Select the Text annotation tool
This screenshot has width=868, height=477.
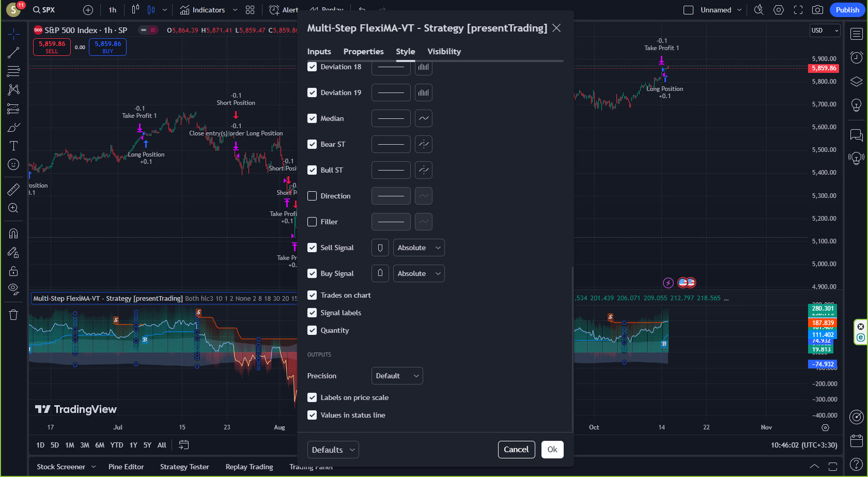pyautogui.click(x=13, y=146)
